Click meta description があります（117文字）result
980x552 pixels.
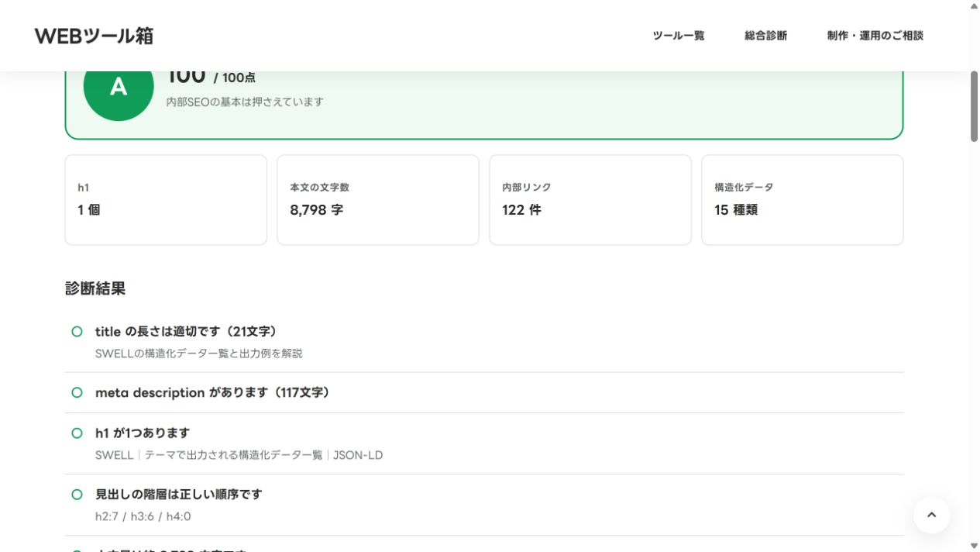coord(213,393)
